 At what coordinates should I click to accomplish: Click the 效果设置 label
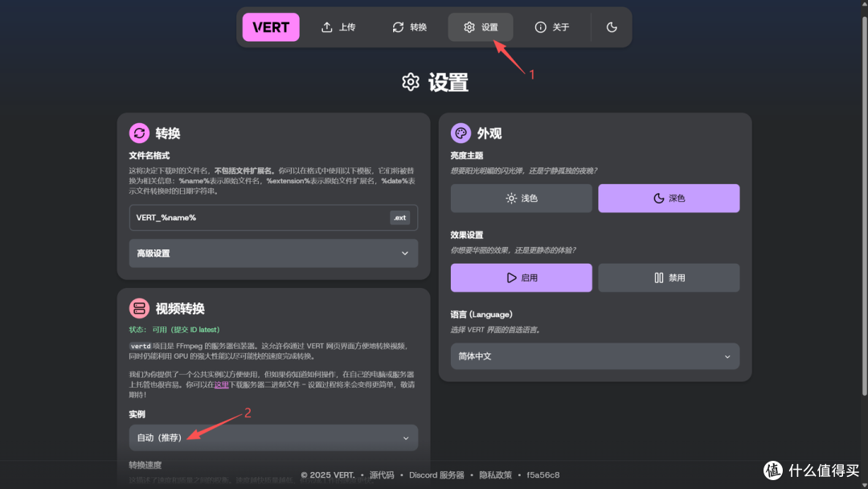click(x=467, y=235)
